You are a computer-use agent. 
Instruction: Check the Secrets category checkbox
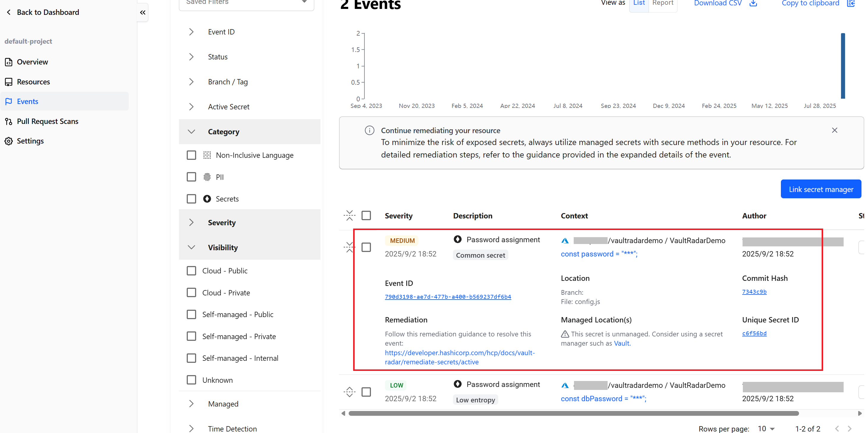pos(191,199)
